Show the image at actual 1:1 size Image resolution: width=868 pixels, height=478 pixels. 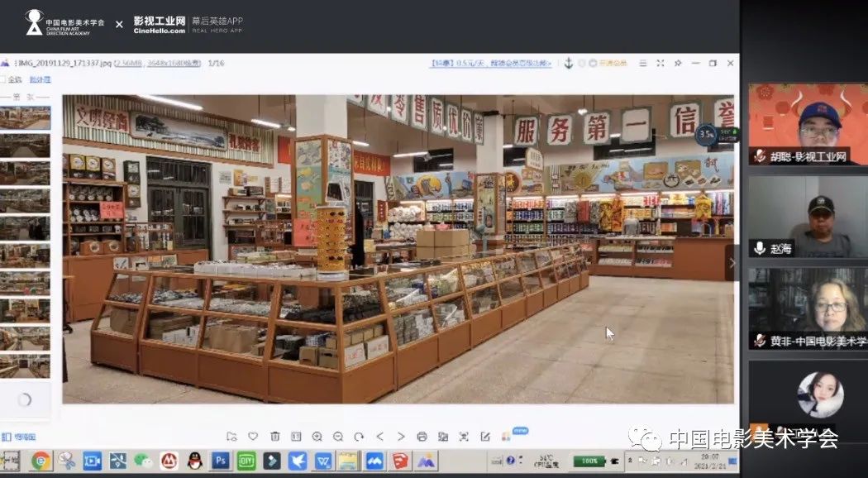point(296,436)
